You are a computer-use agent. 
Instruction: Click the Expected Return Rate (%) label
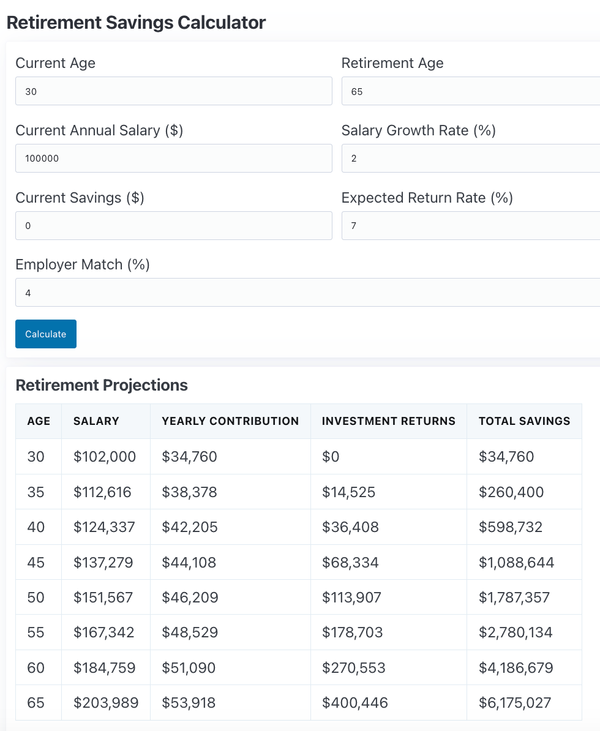pyautogui.click(x=427, y=198)
